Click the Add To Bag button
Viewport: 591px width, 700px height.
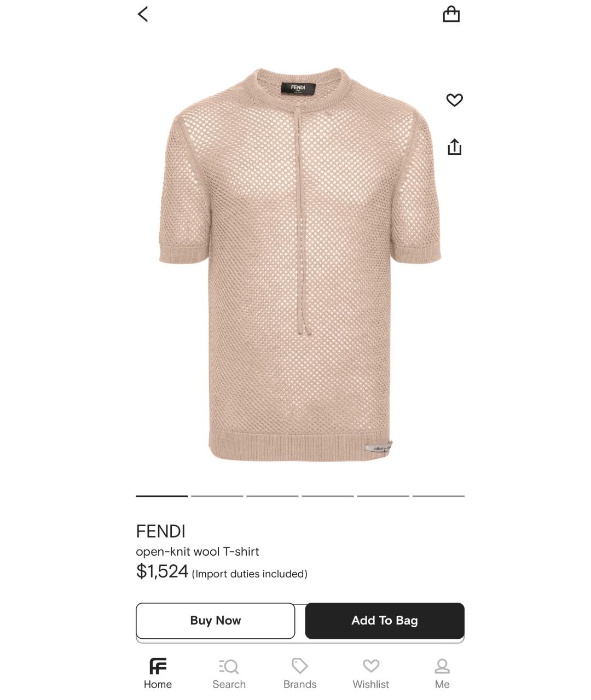pyautogui.click(x=385, y=621)
